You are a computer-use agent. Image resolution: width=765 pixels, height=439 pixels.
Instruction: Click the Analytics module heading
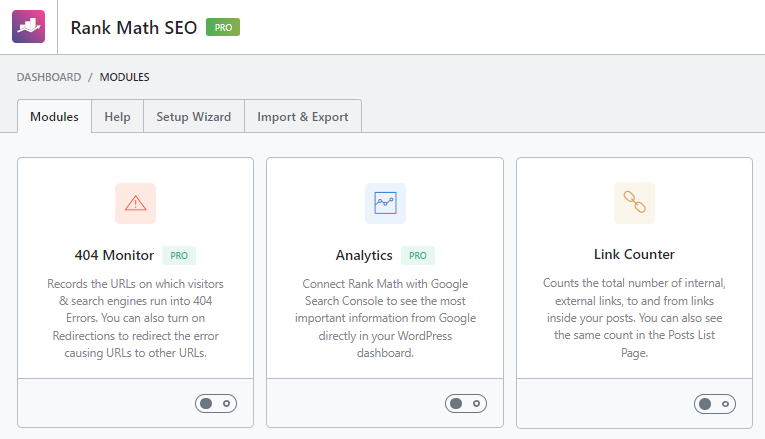point(364,255)
